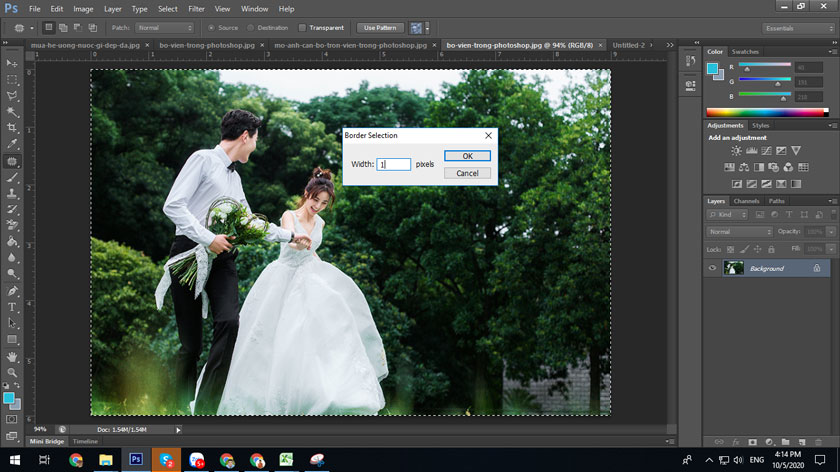Screen dimensions: 840x472
Task: Select the Clone Stamp tool
Action: point(12,193)
